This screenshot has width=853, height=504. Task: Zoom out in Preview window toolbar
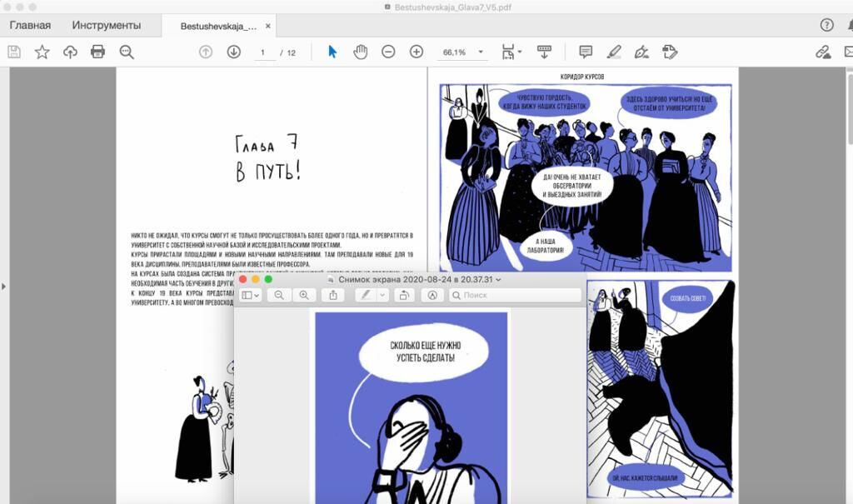pos(279,295)
